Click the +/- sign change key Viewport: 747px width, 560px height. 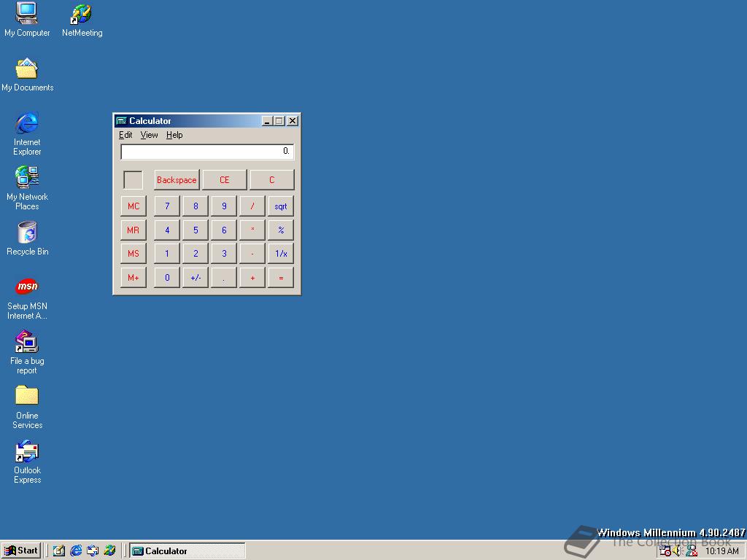[x=196, y=278]
